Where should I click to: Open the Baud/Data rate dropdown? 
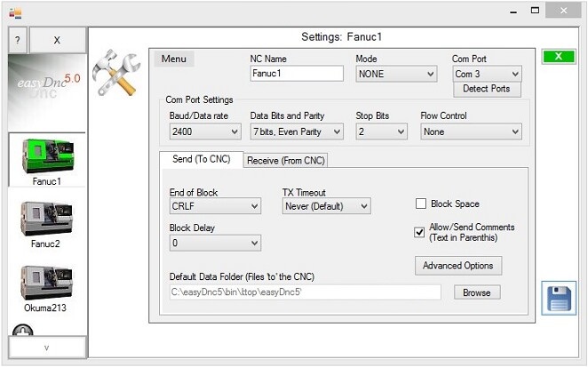(204, 132)
